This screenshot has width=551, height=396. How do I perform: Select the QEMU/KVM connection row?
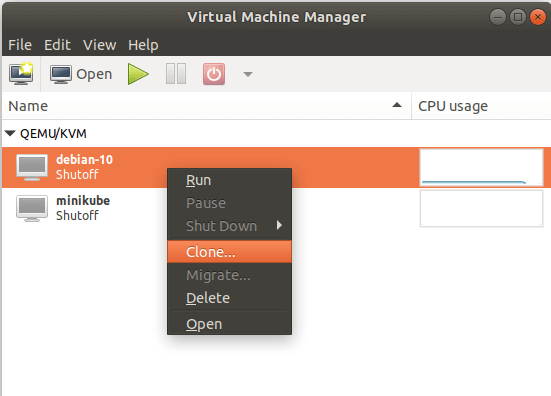pyautogui.click(x=276, y=134)
